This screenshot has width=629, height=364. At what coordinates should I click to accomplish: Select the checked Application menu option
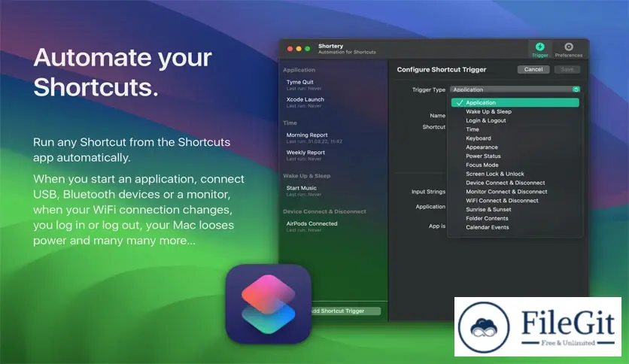click(x=515, y=102)
